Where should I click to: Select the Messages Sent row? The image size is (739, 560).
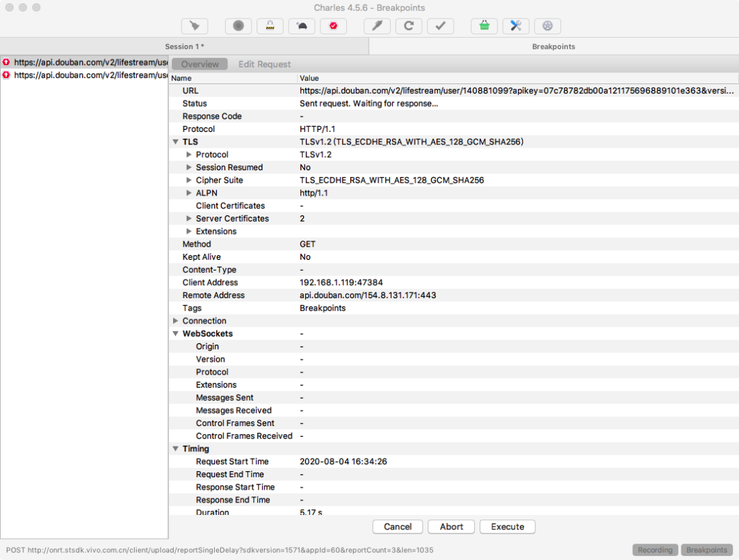454,397
